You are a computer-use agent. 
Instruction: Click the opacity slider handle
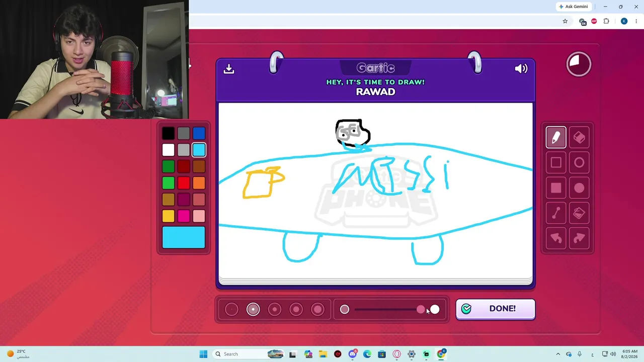(x=421, y=309)
